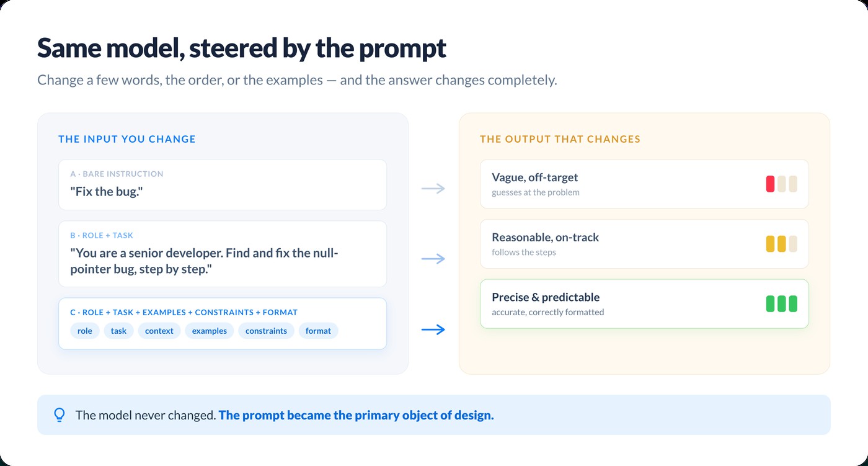Select the "examples" tag chip
The height and width of the screenshot is (466, 868).
click(x=210, y=331)
